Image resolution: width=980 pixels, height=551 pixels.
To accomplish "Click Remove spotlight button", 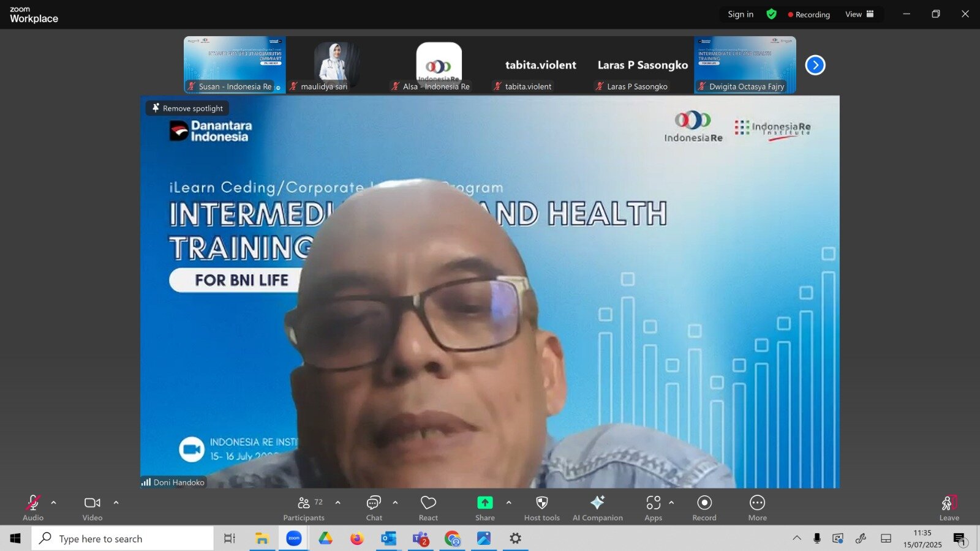I will pos(188,108).
